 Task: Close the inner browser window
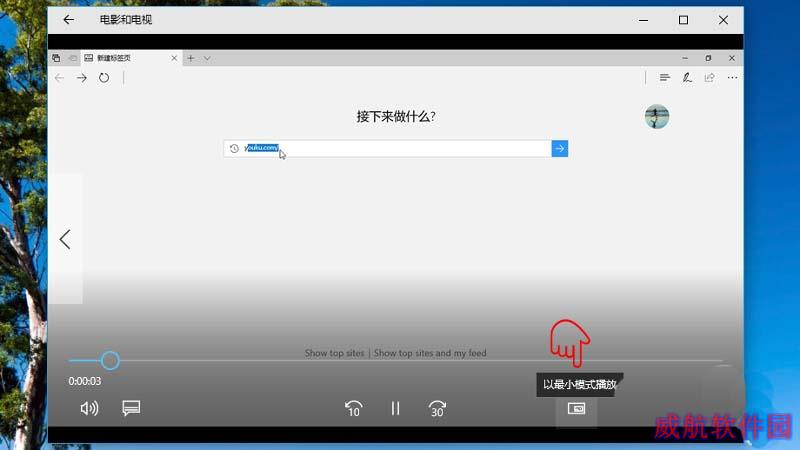(732, 58)
